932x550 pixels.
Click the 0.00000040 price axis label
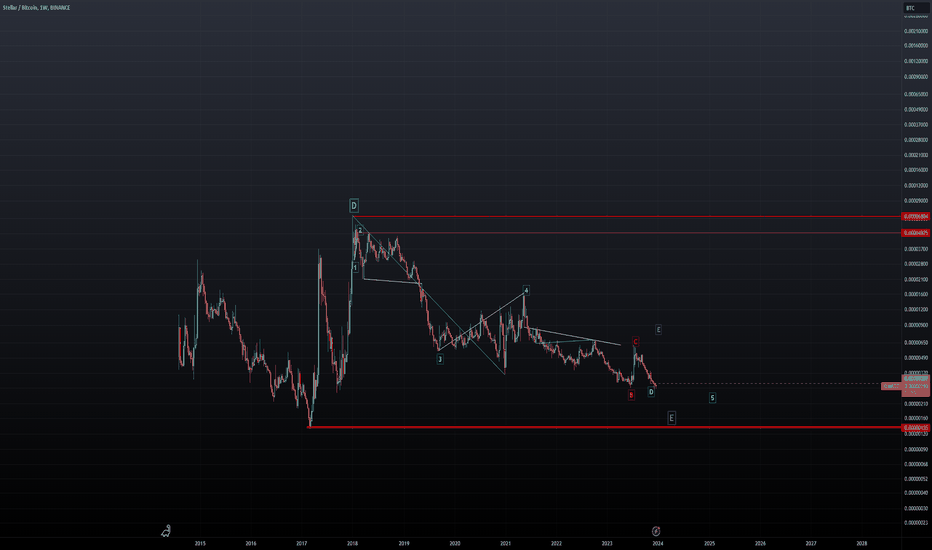tap(916, 493)
